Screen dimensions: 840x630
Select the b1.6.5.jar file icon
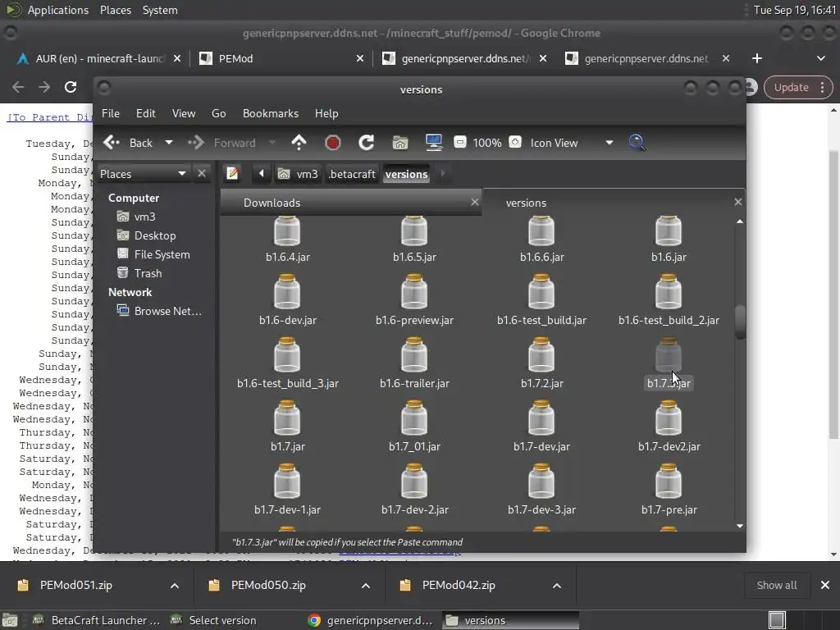(x=414, y=231)
